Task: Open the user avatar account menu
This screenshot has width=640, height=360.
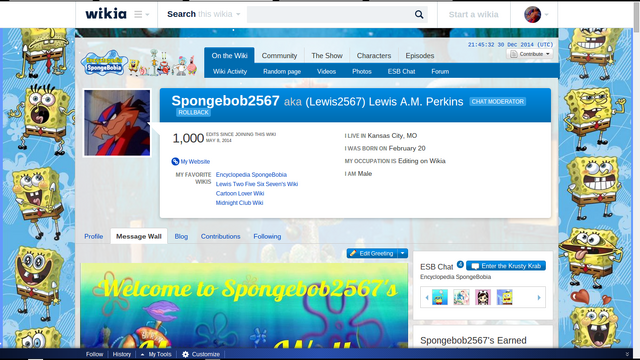Action: click(536, 14)
